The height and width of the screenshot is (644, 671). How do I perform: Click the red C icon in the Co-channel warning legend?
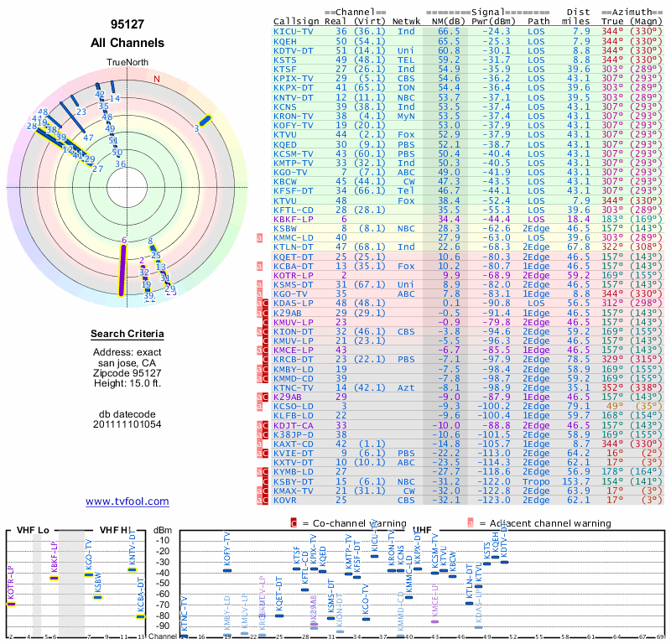point(294,523)
